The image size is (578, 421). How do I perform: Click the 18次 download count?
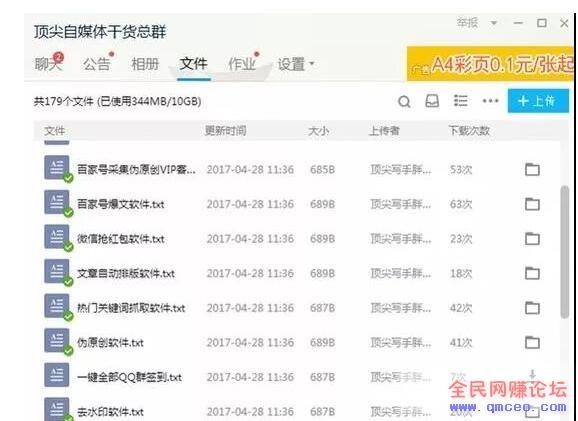pos(461,274)
